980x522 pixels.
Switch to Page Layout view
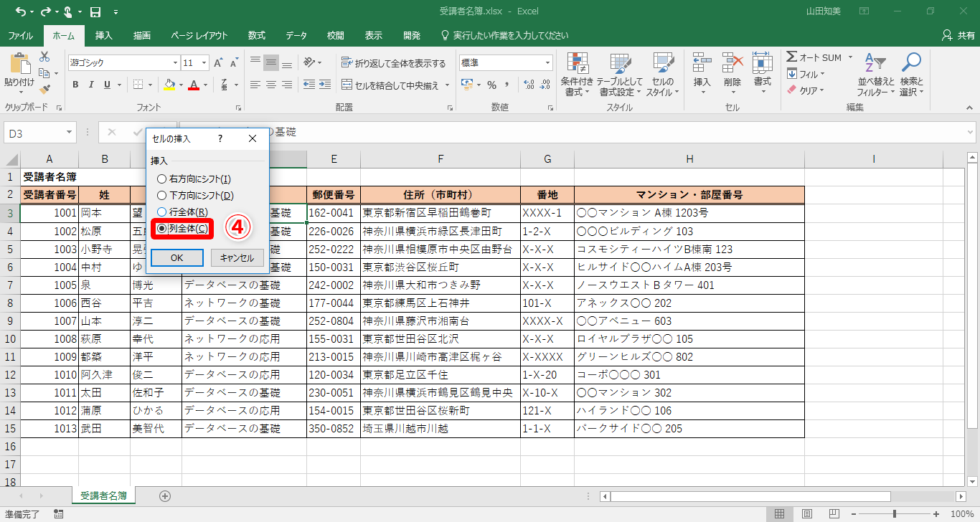click(x=806, y=514)
